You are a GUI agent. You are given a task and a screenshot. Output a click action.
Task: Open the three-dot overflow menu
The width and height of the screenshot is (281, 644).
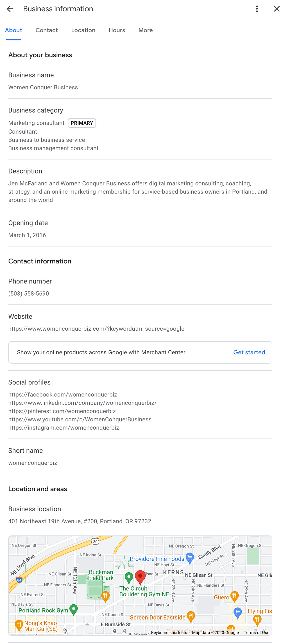coord(257,9)
